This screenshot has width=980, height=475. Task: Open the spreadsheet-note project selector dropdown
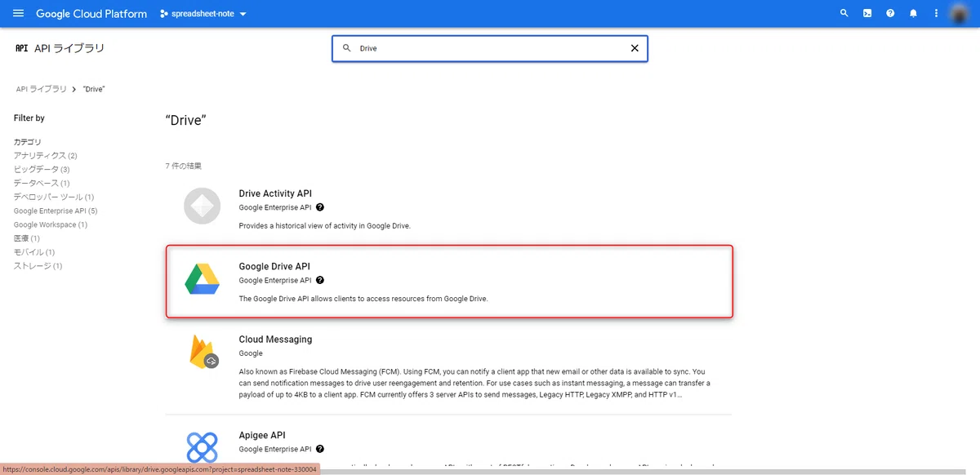pyautogui.click(x=203, y=14)
